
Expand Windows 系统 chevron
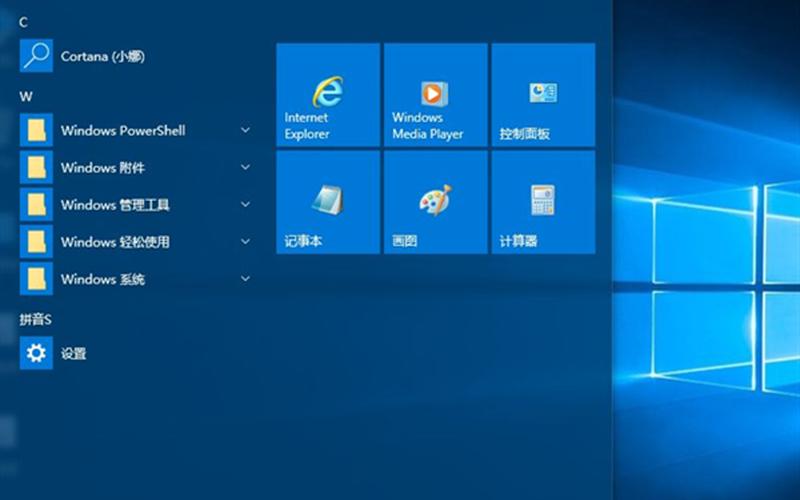(x=245, y=279)
